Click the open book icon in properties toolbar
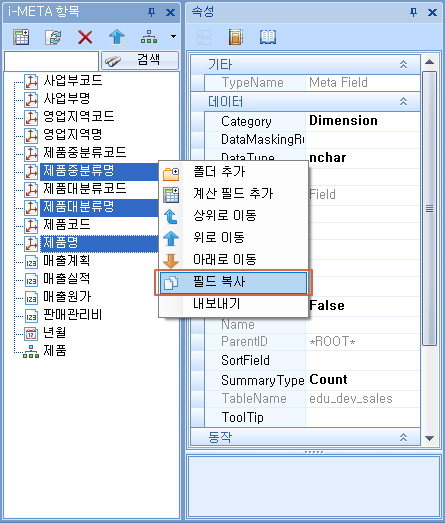The height and width of the screenshot is (523, 445). pos(268,37)
